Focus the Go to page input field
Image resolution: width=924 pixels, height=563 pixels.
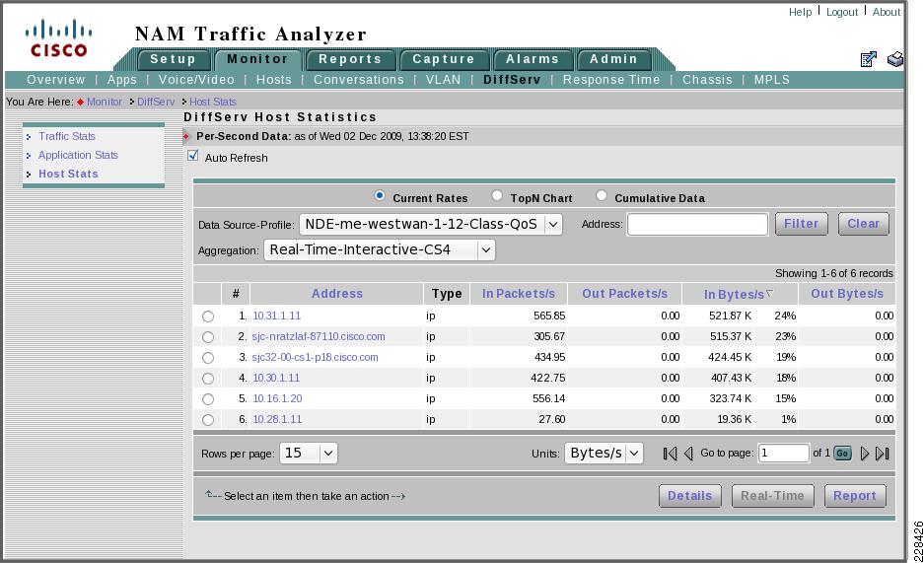coord(784,453)
